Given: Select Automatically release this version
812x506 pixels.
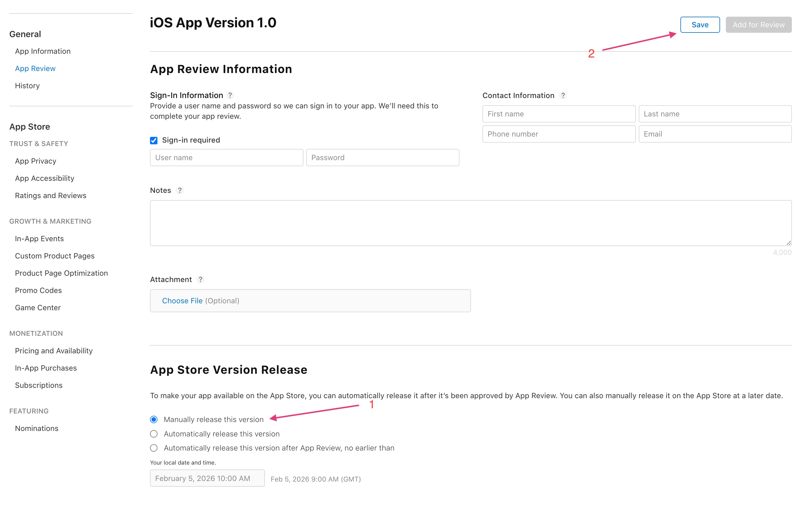Looking at the screenshot, I should tap(153, 434).
